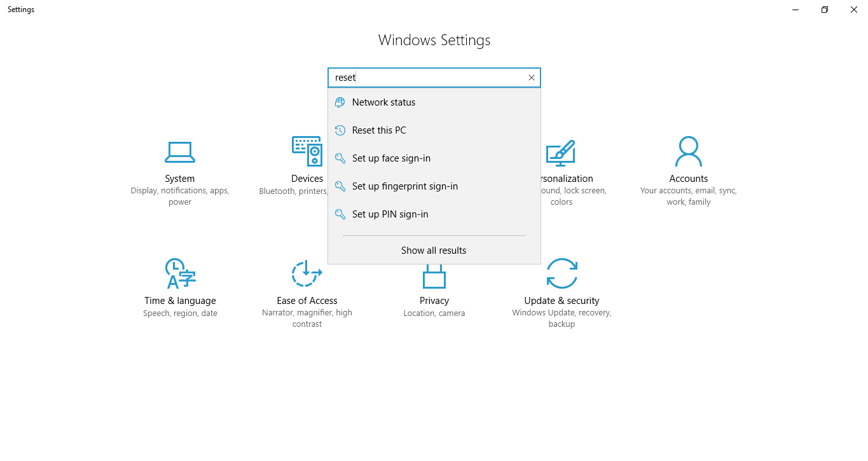
Task: Open Ease of Access icon
Action: tap(307, 274)
